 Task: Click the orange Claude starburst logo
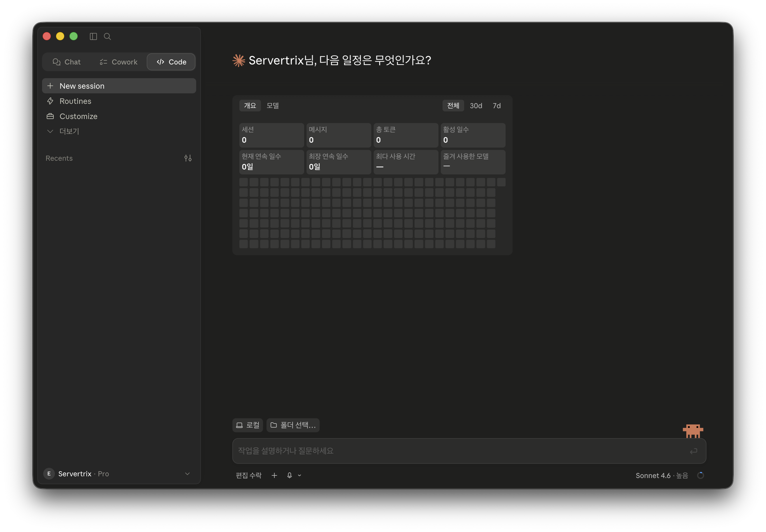[239, 60]
